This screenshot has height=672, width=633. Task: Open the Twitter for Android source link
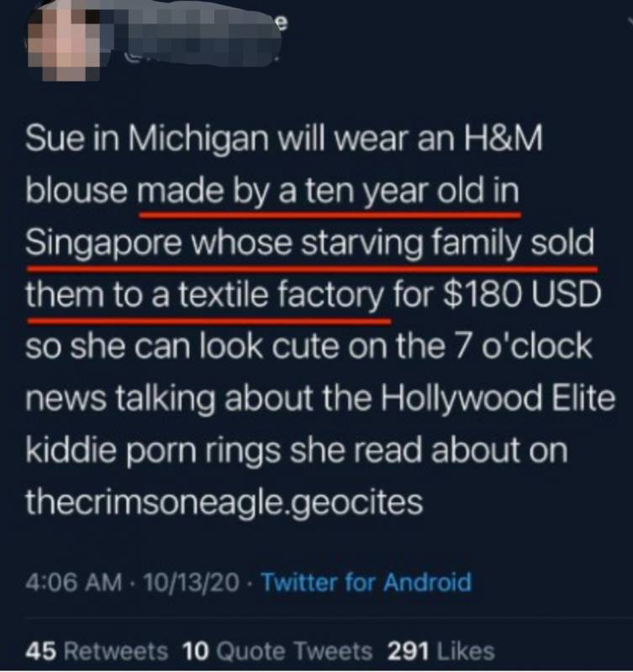click(x=367, y=582)
